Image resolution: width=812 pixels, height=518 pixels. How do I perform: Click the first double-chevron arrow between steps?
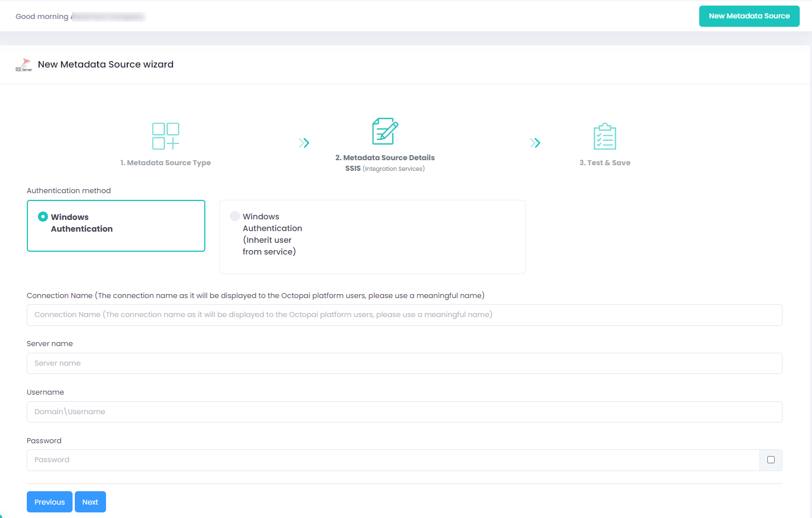click(304, 143)
